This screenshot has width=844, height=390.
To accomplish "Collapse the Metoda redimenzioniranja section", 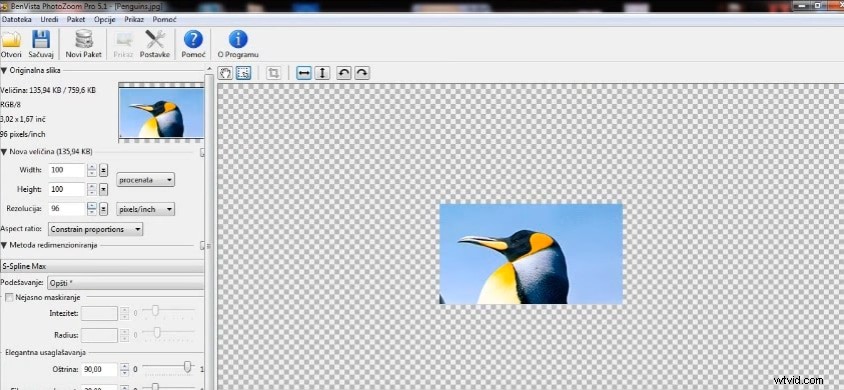I will 4,245.
